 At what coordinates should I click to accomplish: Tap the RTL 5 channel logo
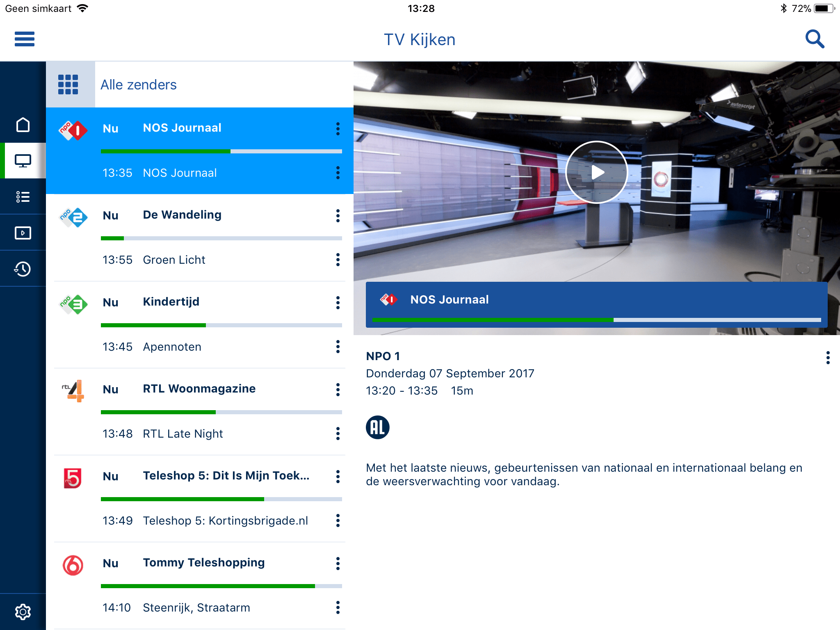coord(73,478)
